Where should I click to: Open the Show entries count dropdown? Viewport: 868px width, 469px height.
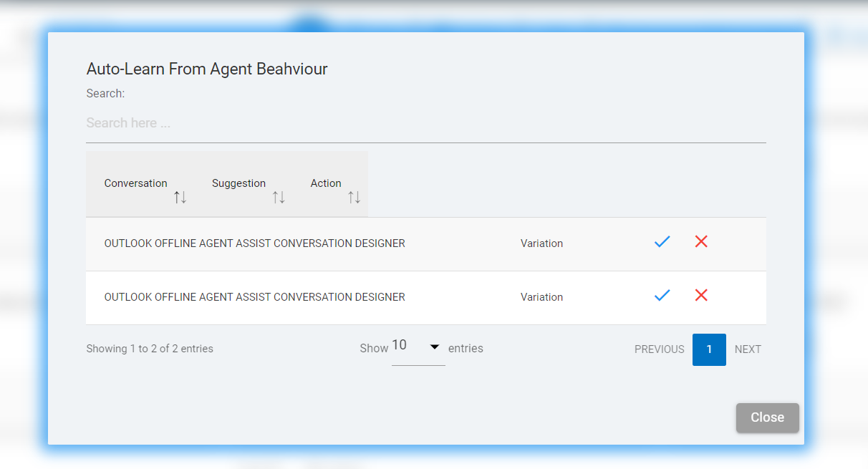coord(418,347)
